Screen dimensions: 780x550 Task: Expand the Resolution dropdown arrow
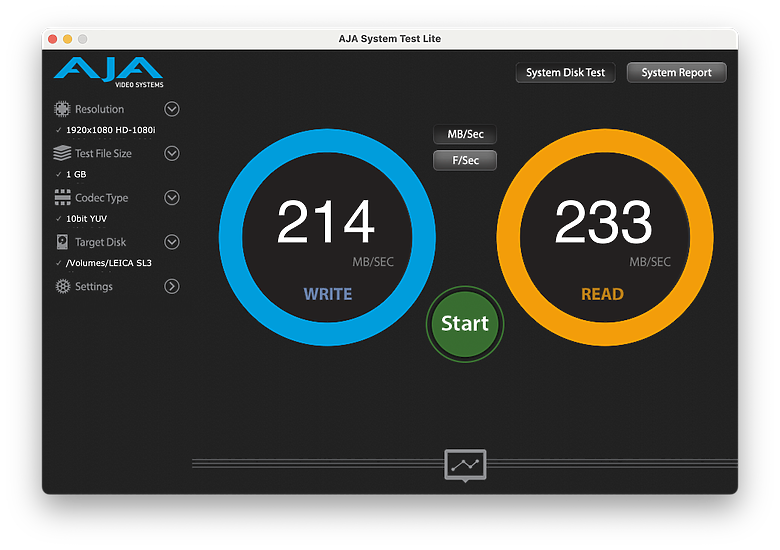pos(172,109)
